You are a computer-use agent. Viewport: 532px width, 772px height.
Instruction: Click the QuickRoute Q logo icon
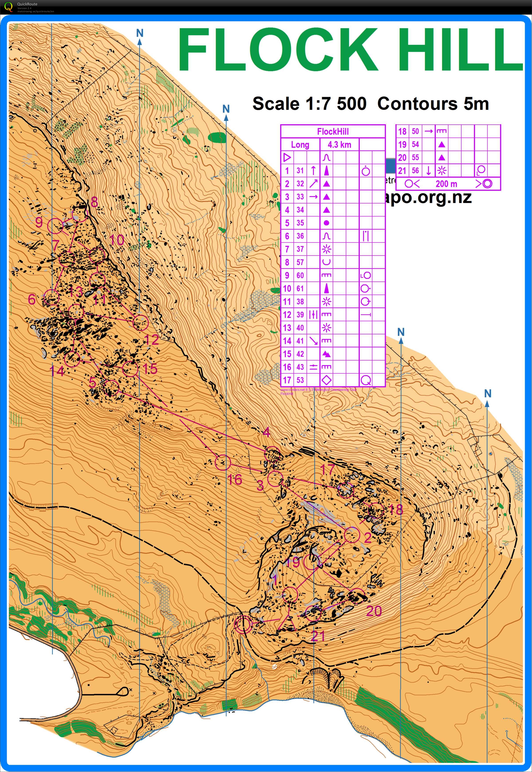pyautogui.click(x=8, y=7)
